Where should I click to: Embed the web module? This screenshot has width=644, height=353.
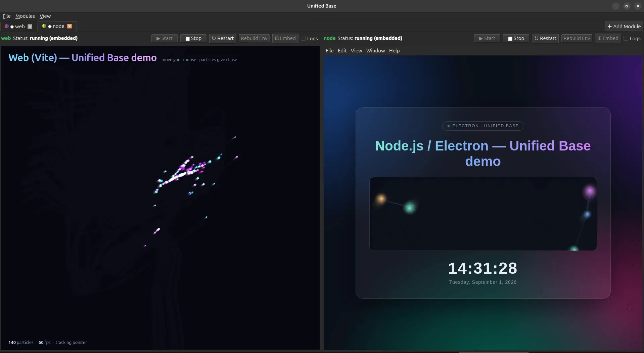coord(285,38)
